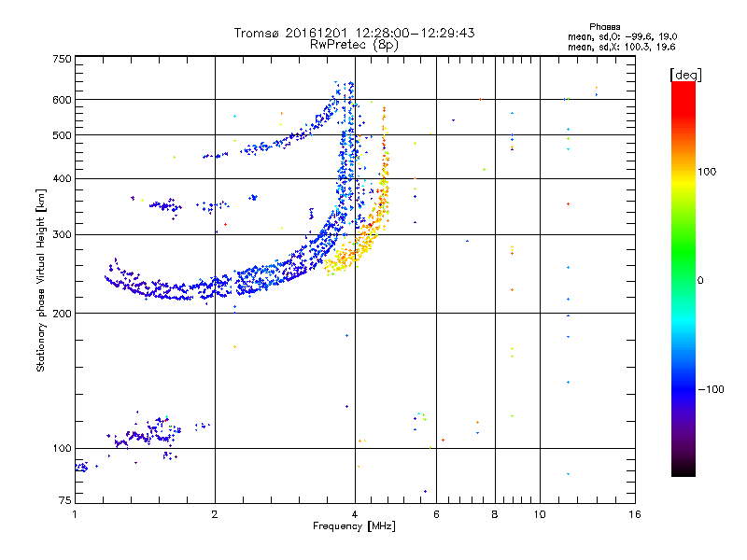Viewport: 747px width, 560px height.
Task: Click the frequency axis tick label "2"
Action: [x=215, y=514]
